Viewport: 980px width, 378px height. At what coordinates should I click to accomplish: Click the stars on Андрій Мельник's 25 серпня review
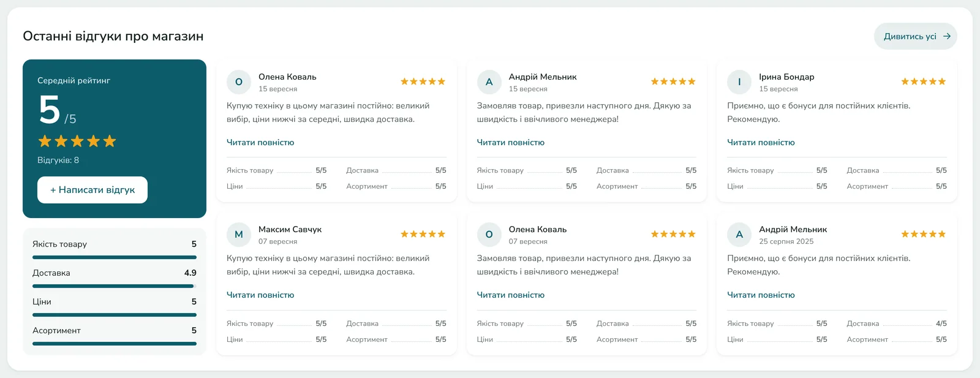(923, 234)
